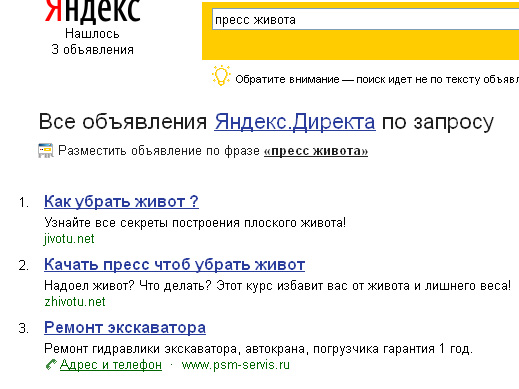The image size is (519, 389).
Task: Click the text 'Разместить объявление по фразе'
Action: pos(159,151)
